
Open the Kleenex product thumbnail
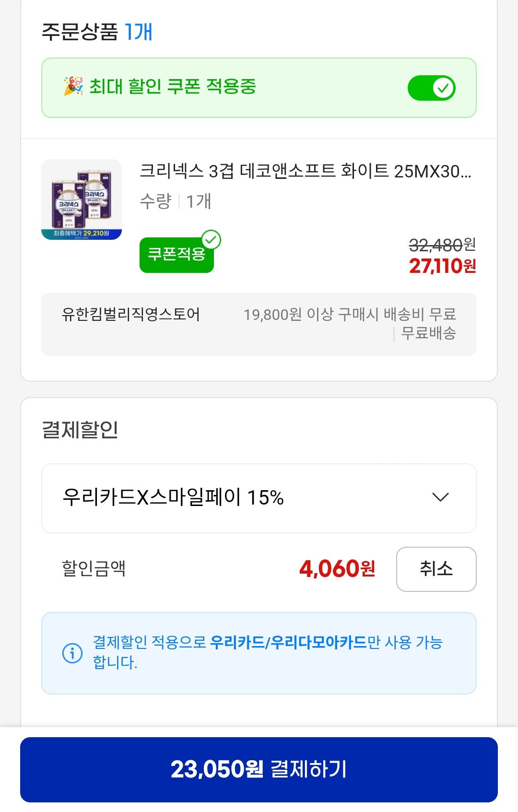(x=82, y=200)
